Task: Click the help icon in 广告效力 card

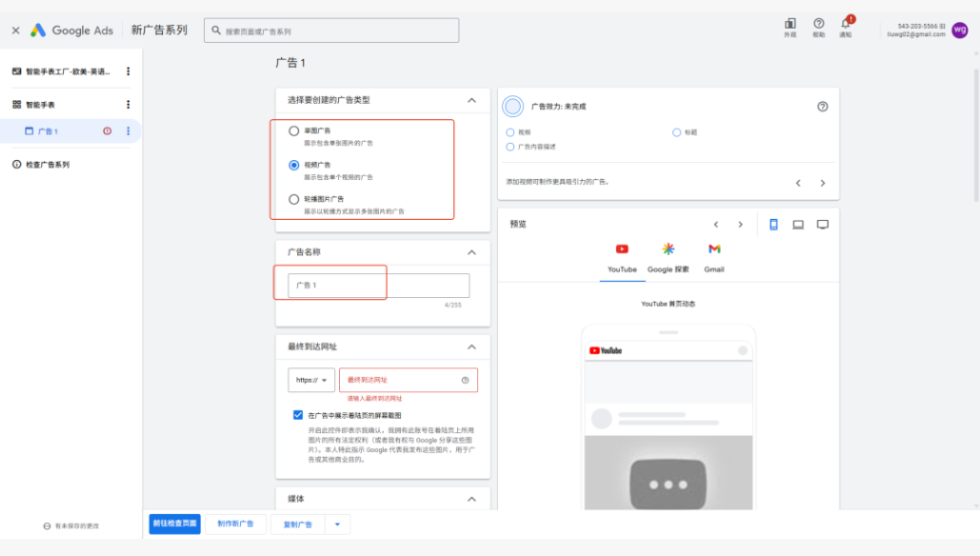Action: (x=823, y=107)
